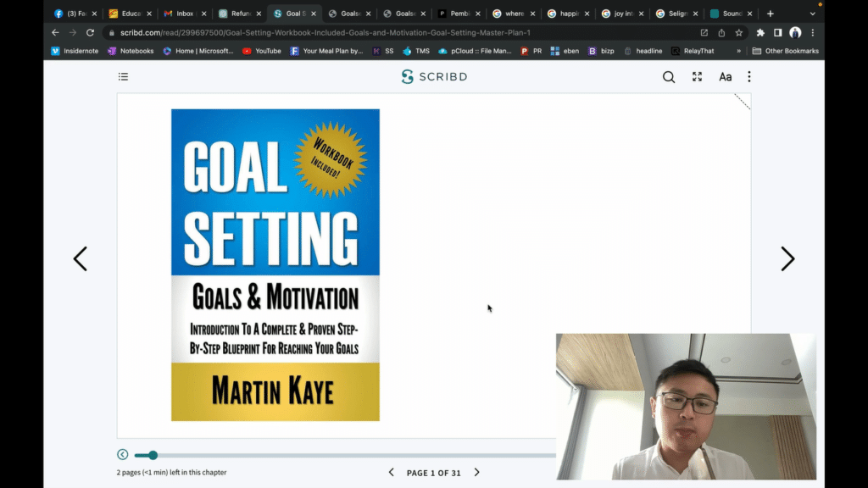Open Scribd three-dot more options

pos(749,77)
